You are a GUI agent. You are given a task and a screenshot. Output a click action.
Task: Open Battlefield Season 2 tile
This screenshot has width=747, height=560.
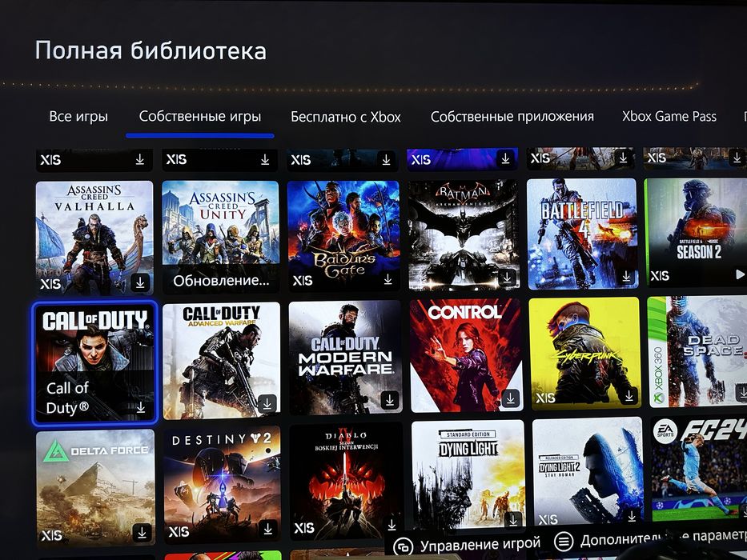tap(696, 233)
